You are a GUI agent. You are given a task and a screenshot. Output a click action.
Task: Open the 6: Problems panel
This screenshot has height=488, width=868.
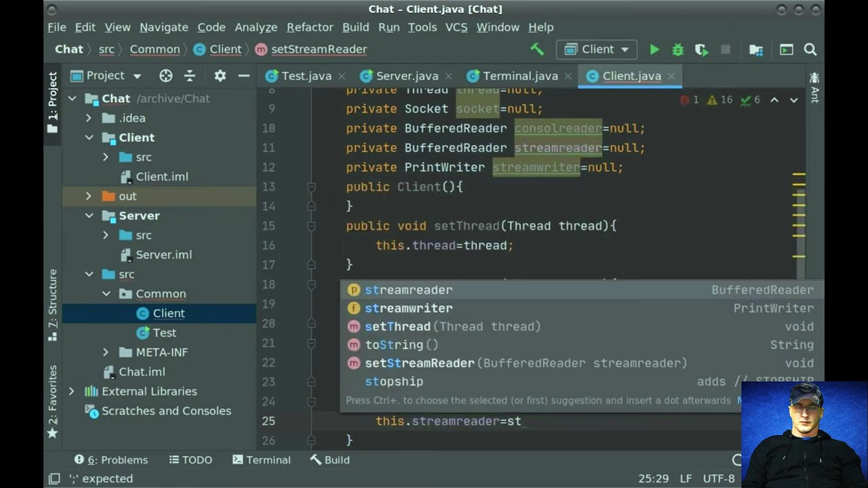(111, 460)
